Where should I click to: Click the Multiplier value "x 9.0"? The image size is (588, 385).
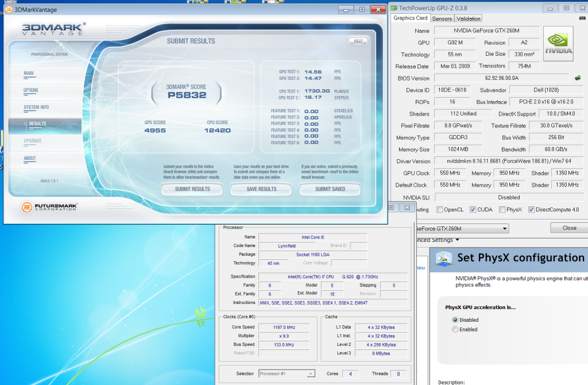click(x=284, y=336)
